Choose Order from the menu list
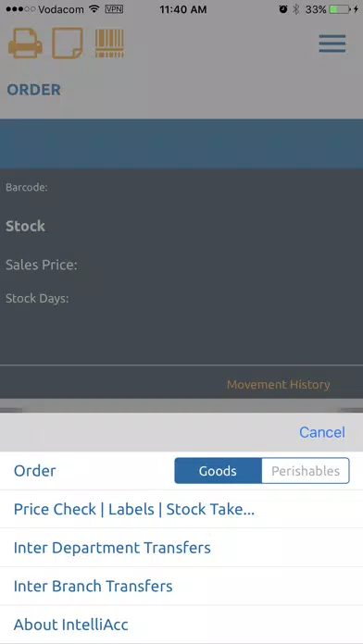363x644 pixels. pyautogui.click(x=35, y=471)
